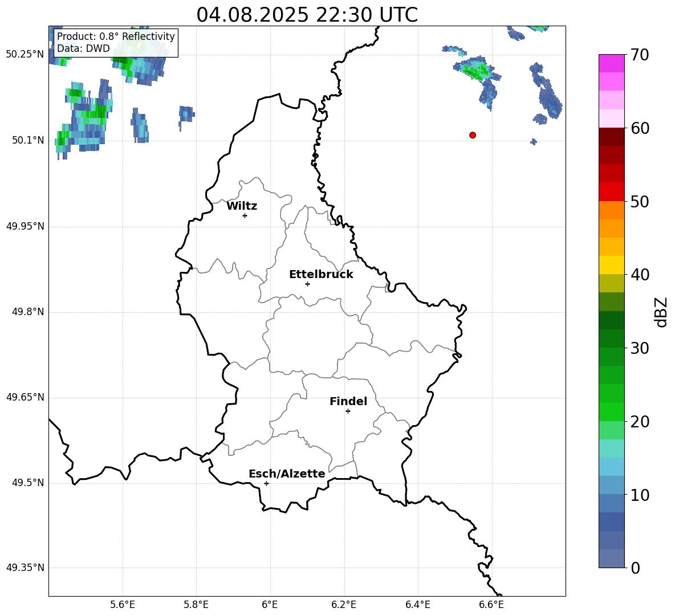675x616 pixels.
Task: Click the 60 tick label on colorbar
Action: [x=640, y=128]
